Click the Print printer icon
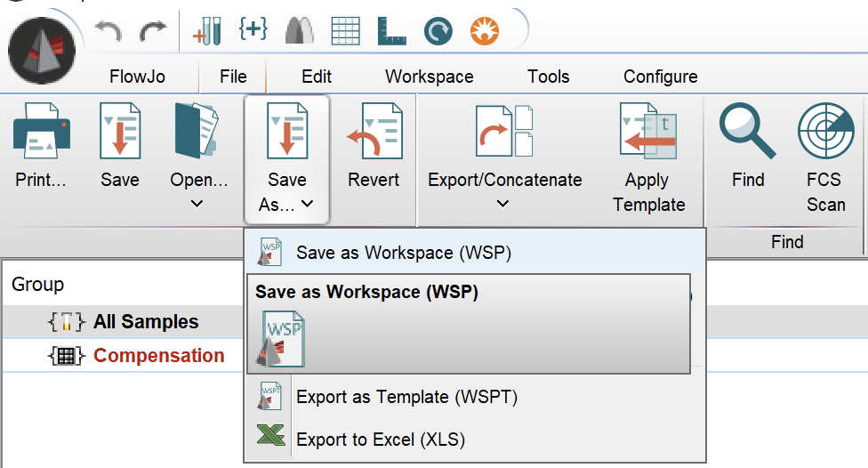The height and width of the screenshot is (468, 868). (x=42, y=132)
